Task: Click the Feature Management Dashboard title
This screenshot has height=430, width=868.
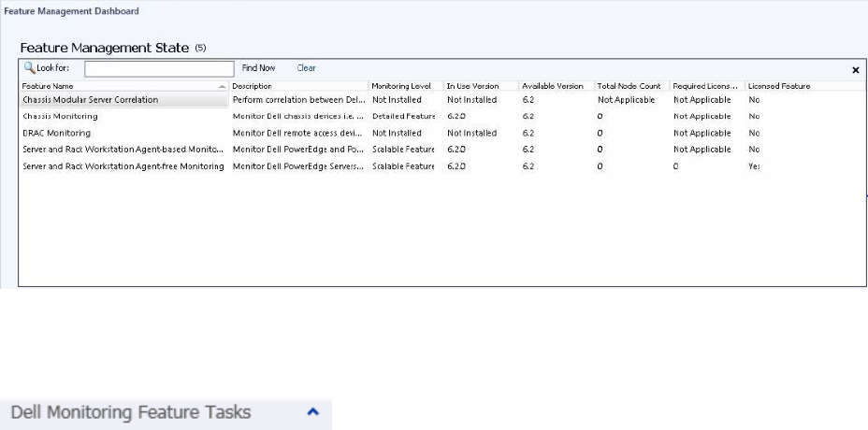Action: tap(71, 11)
